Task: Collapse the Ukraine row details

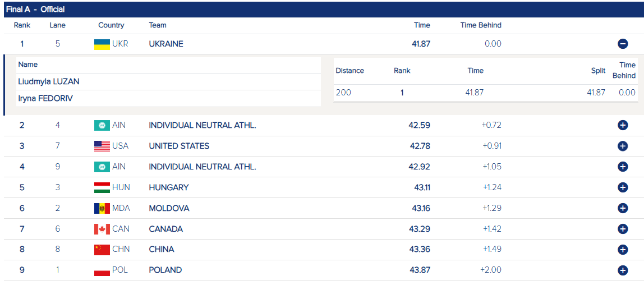Action: tap(622, 44)
